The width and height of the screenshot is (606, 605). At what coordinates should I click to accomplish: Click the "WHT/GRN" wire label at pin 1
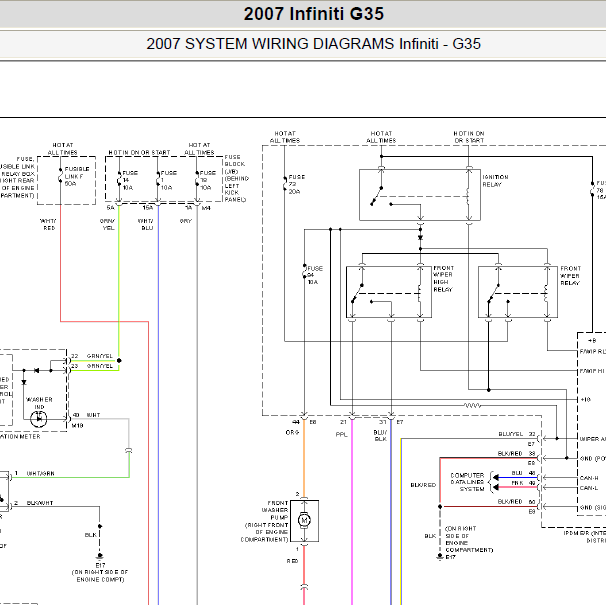[41, 474]
